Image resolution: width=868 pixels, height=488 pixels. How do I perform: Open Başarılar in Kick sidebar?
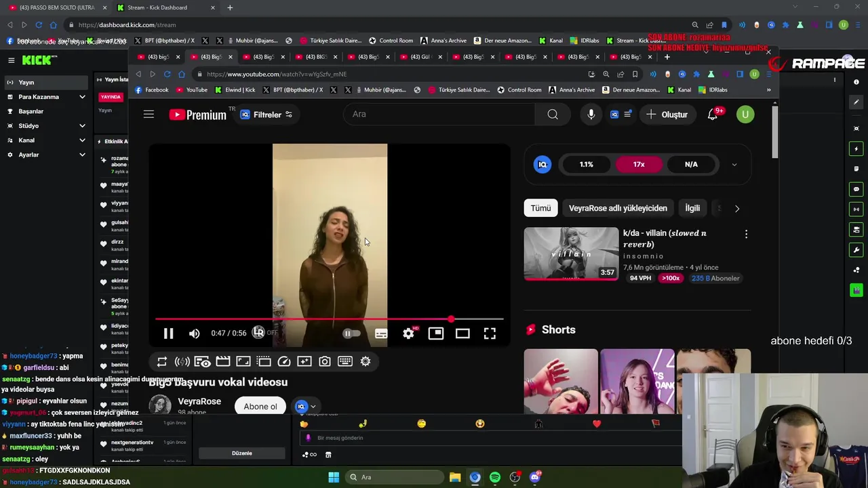click(x=45, y=111)
